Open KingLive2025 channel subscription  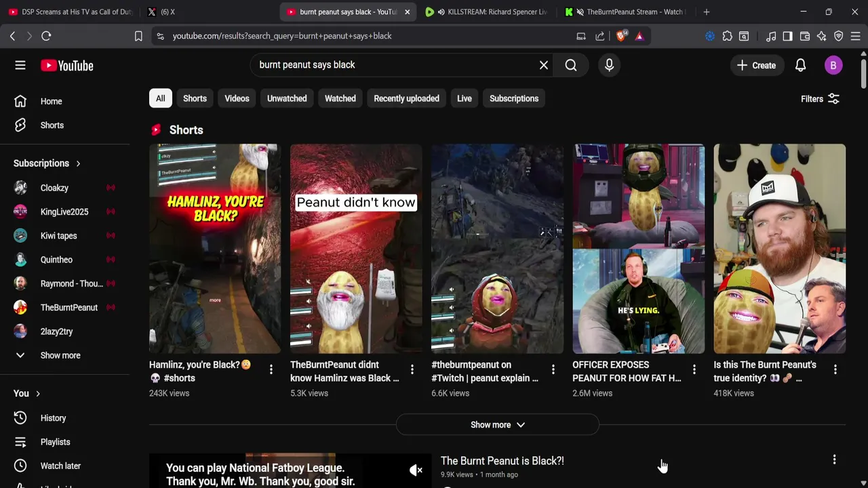[64, 211]
